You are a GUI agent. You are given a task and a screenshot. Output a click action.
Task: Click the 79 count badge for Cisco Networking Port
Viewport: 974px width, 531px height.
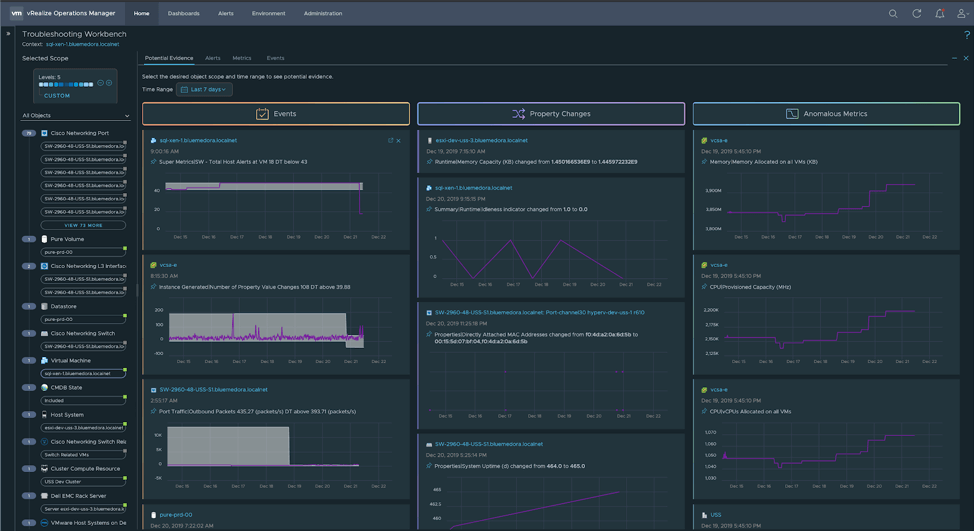[x=29, y=133]
